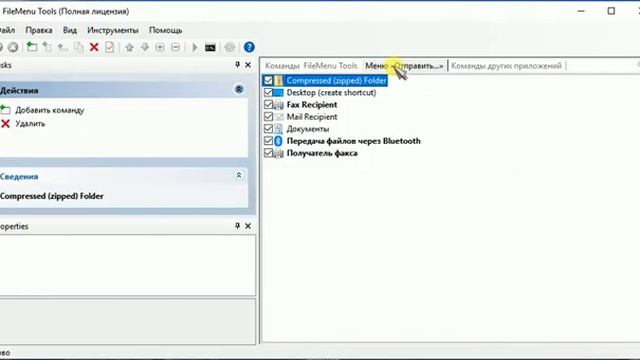Screen dimensions: 640x360
Task: Click the fax icon beside Fax Recipient
Action: click(278, 105)
